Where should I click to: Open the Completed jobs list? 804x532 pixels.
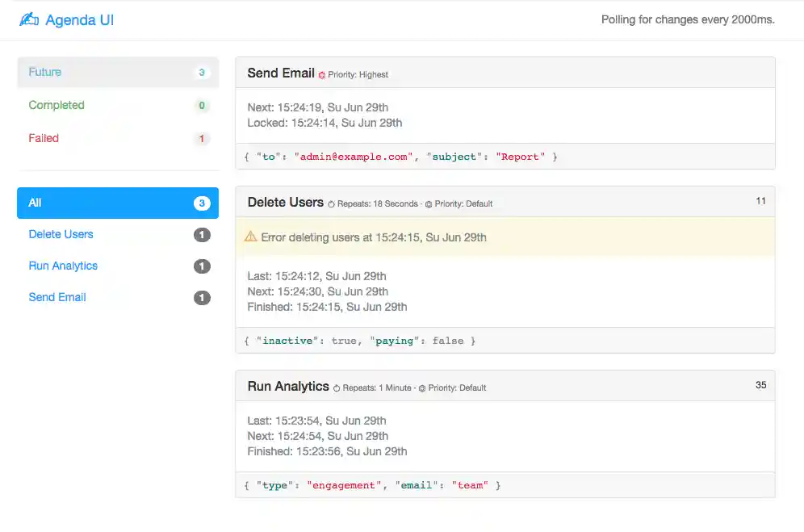57,105
